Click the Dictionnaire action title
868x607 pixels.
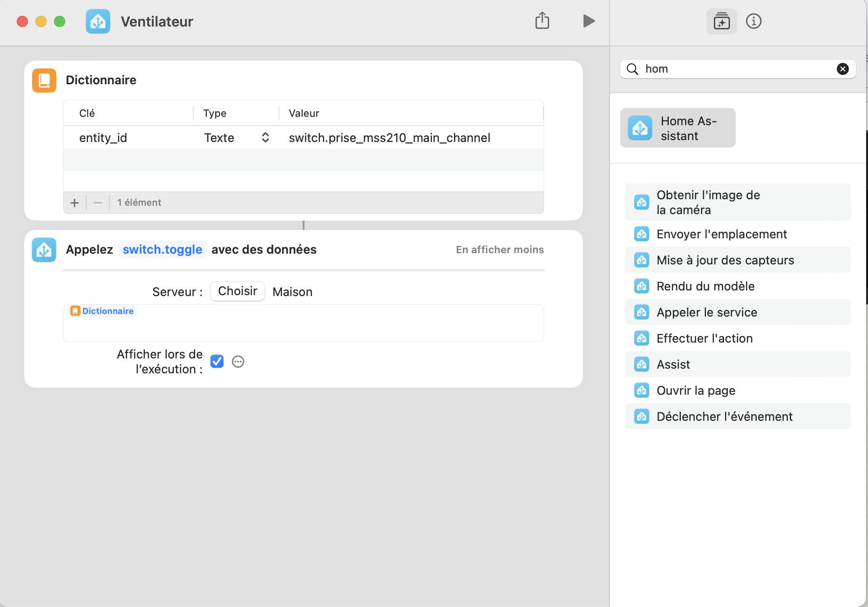point(101,80)
